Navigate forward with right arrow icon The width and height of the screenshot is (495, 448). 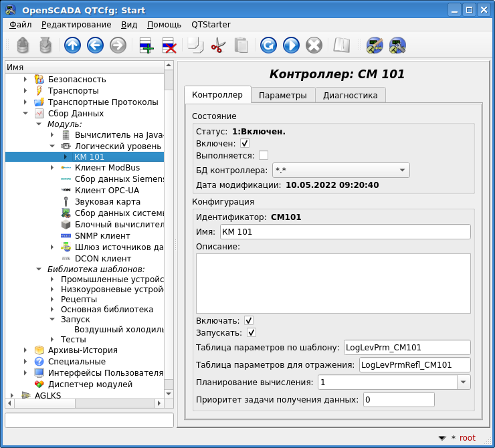click(x=118, y=45)
